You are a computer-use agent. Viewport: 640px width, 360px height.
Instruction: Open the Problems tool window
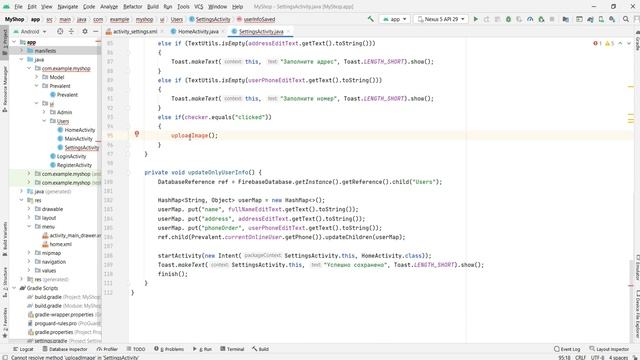click(x=169, y=349)
